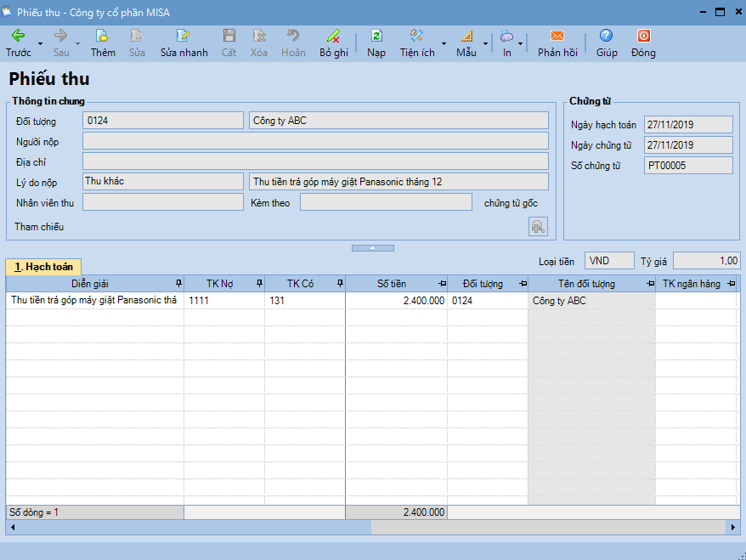
Task: Open Giúp help icon
Action: point(606,37)
